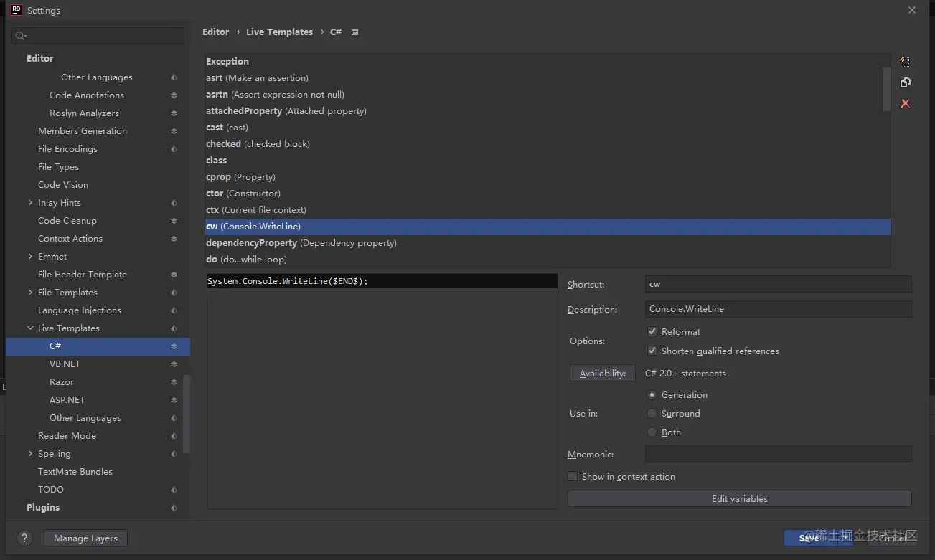
Task: Select the attachedProperty template row
Action: (x=548, y=111)
